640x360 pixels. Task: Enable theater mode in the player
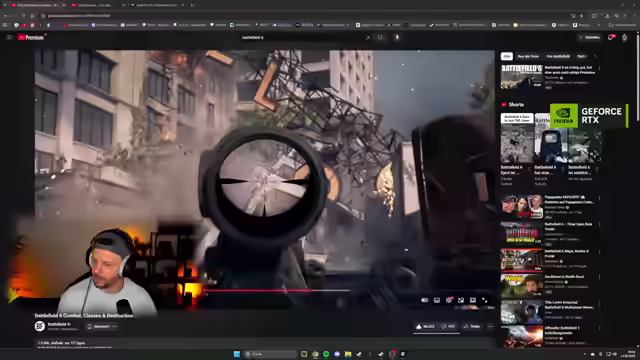(473, 300)
